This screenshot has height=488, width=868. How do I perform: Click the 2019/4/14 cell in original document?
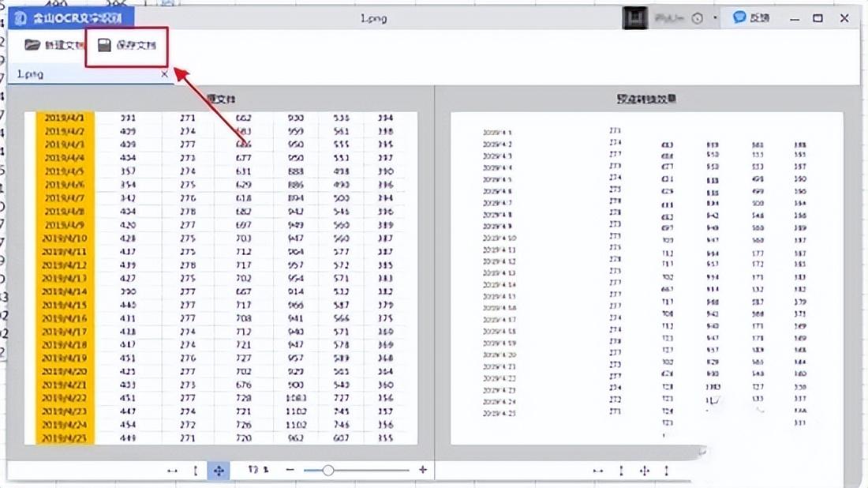(x=65, y=291)
